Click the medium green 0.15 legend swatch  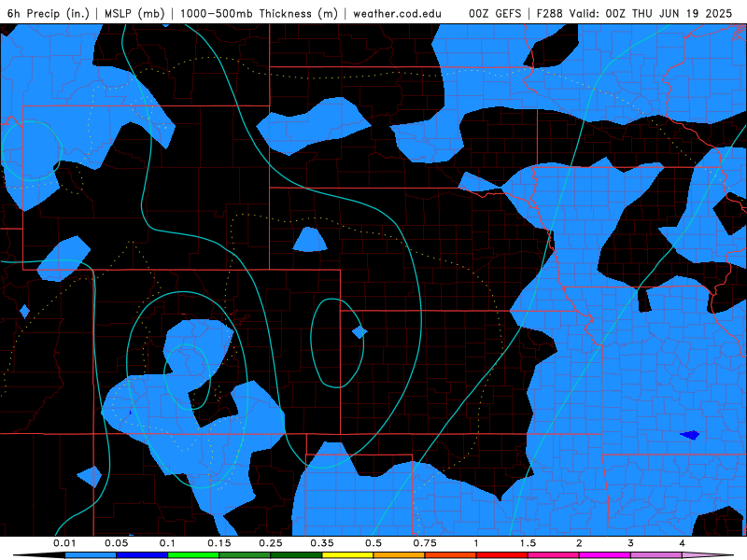(245, 555)
